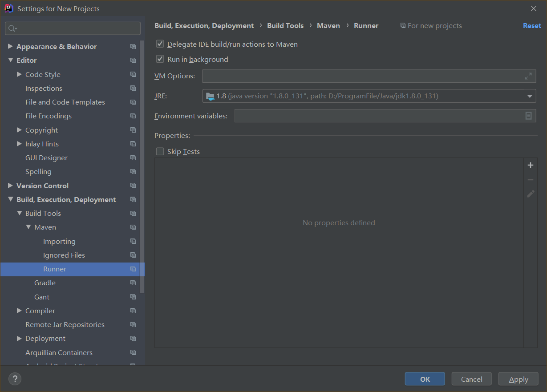Click project-level icon beside File Encodings

pos(133,116)
